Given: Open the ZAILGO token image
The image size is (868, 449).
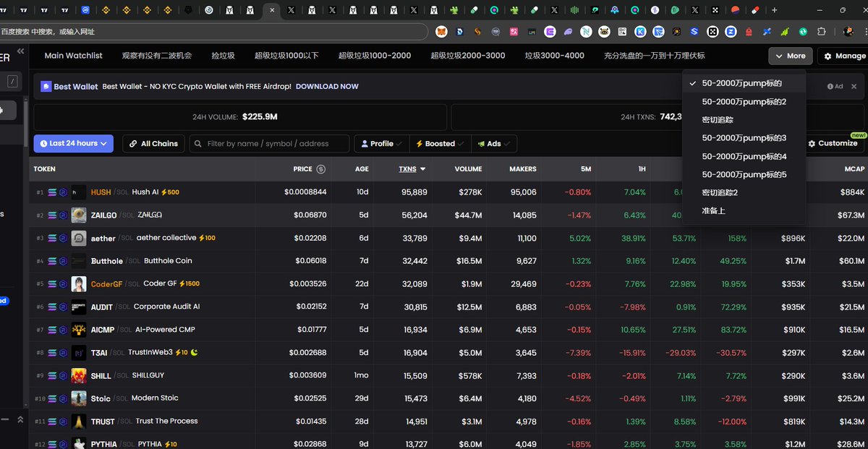Looking at the screenshot, I should [79, 215].
